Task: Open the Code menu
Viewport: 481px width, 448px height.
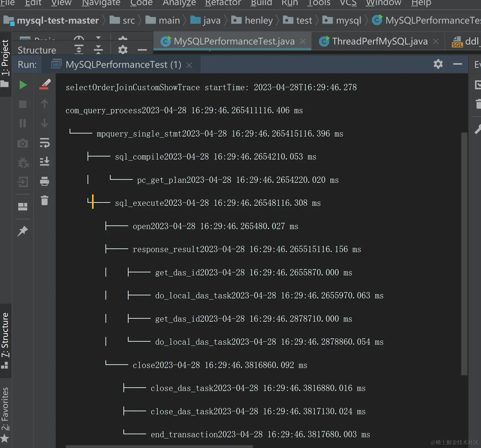Action: (x=141, y=3)
